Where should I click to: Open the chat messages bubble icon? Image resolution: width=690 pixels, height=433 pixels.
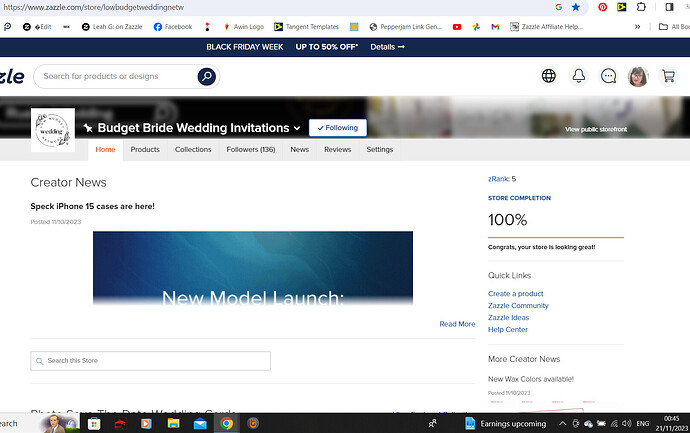[x=608, y=76]
